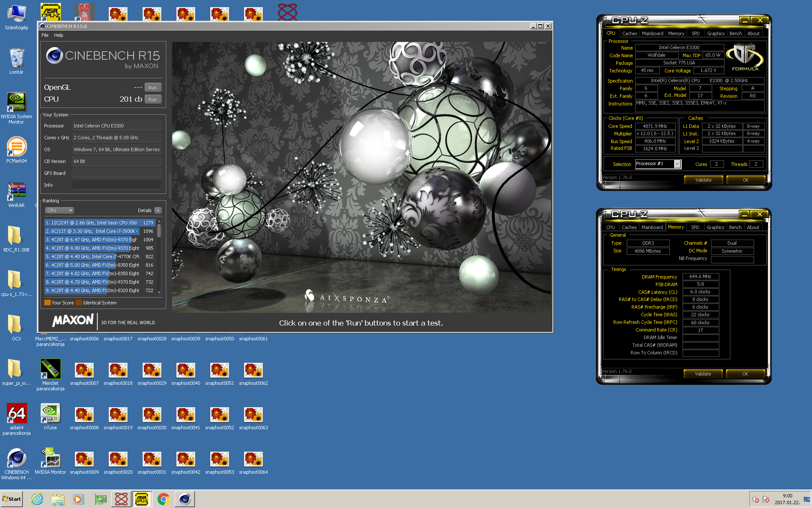Open the snaphsot0007 image file
812x508 pixels.
tap(84, 373)
